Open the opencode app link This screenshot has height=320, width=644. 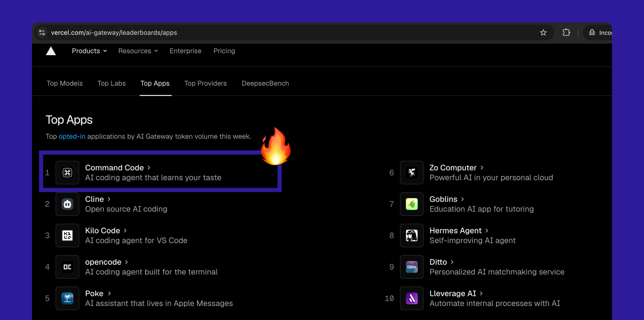point(103,262)
